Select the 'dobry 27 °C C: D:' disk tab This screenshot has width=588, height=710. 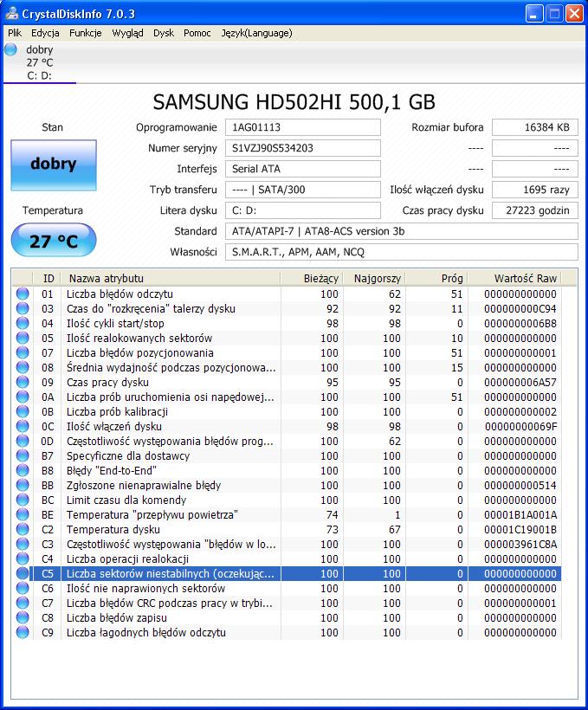coord(40,62)
